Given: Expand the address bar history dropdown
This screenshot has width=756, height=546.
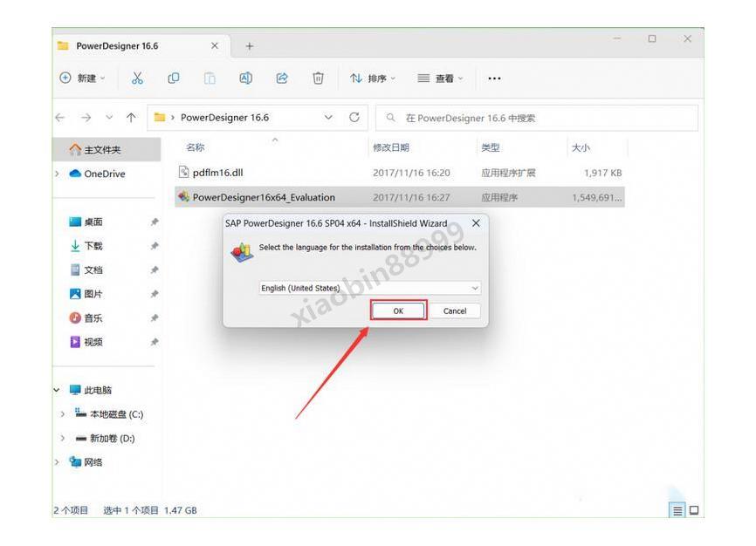Looking at the screenshot, I should coord(328,118).
